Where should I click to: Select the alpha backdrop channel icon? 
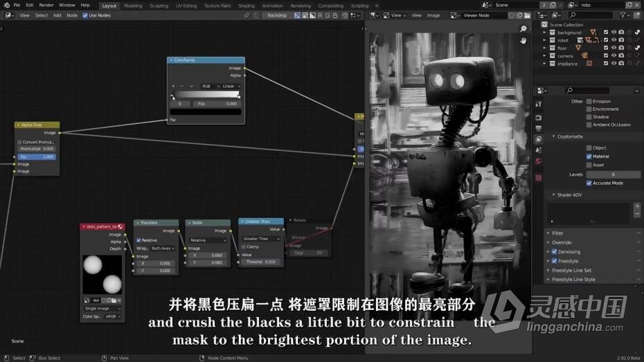point(312,15)
